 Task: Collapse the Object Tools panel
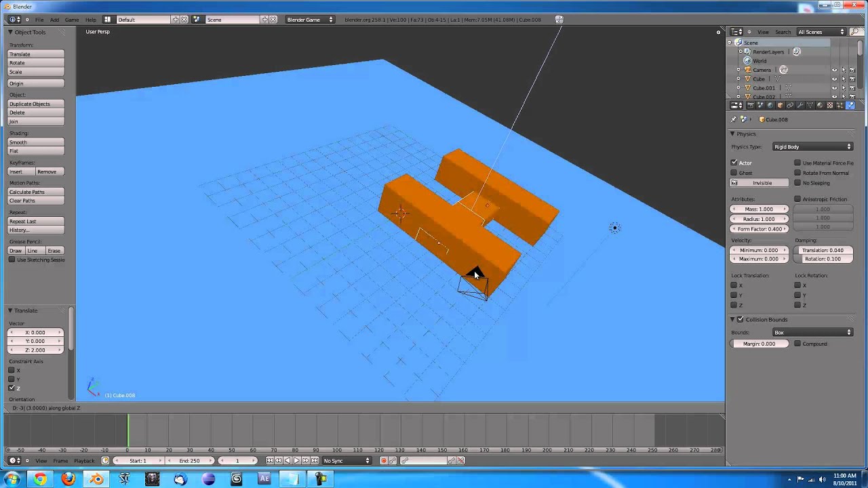point(10,32)
